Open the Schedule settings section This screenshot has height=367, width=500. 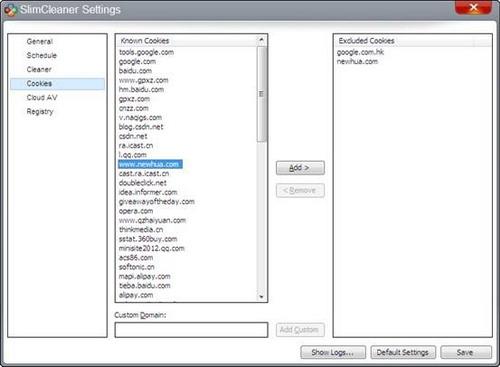tap(42, 55)
